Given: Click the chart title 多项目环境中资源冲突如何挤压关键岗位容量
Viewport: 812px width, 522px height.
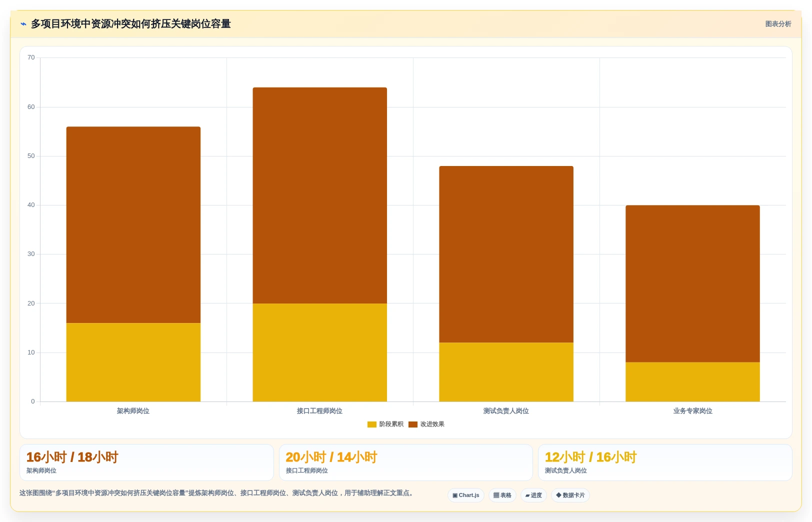Looking at the screenshot, I should pyautogui.click(x=131, y=24).
